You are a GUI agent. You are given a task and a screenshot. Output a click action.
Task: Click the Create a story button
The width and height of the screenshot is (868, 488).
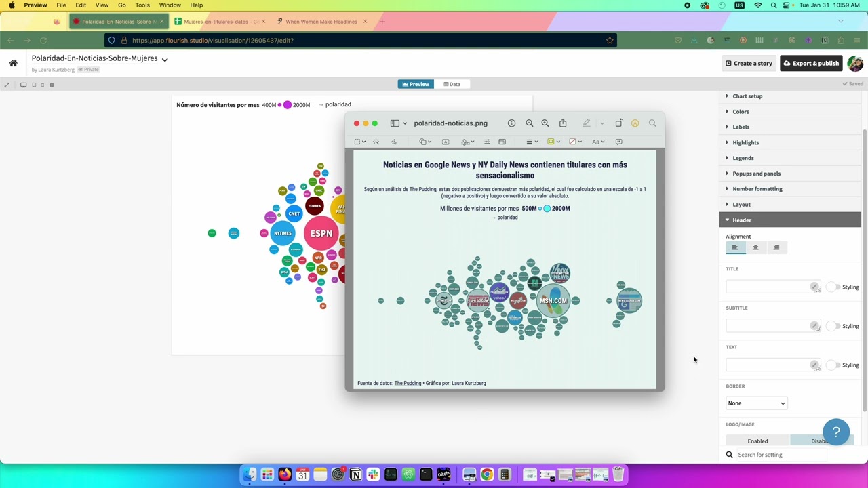pos(749,64)
